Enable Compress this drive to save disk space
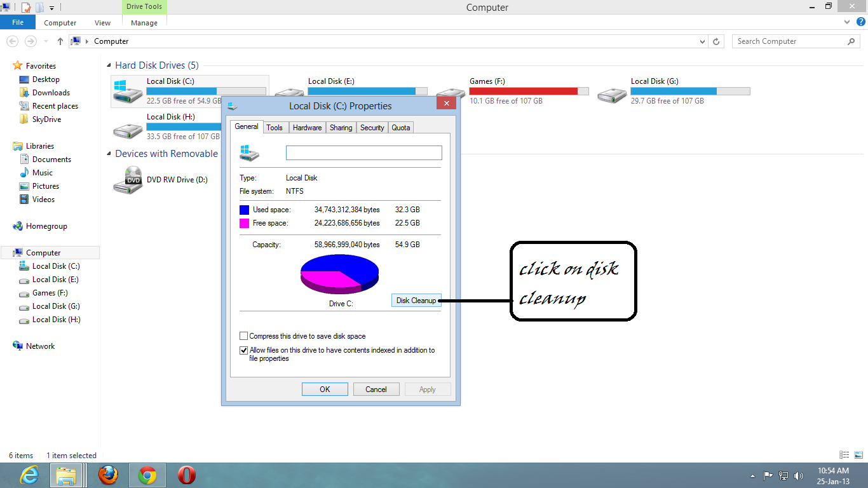This screenshot has height=488, width=868. click(x=243, y=335)
